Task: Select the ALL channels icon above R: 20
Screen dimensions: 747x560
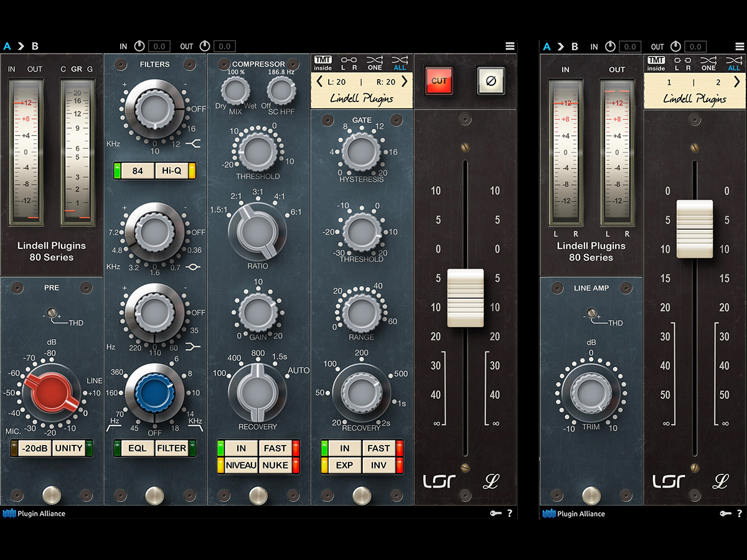Action: tap(400, 63)
